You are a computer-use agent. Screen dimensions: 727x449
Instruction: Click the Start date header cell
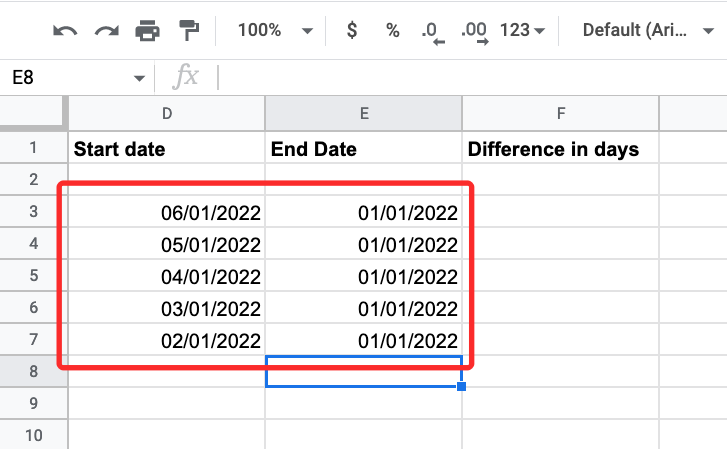[x=166, y=149]
